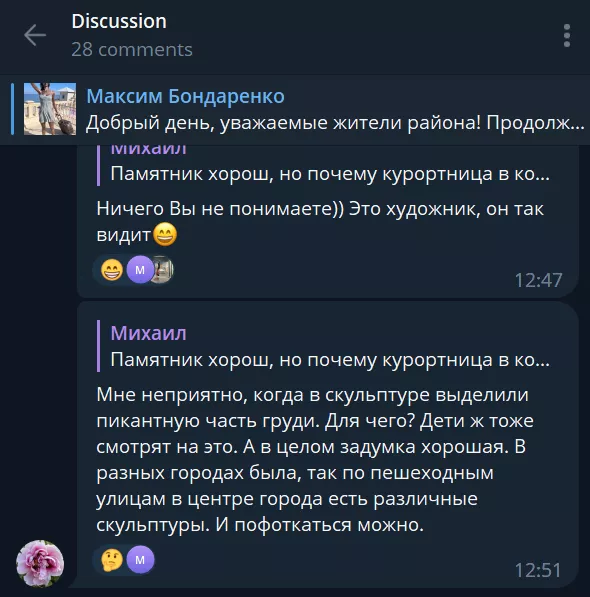This screenshot has height=597, width=590.
Task: Click the 12:51 timestamp
Action: [538, 570]
